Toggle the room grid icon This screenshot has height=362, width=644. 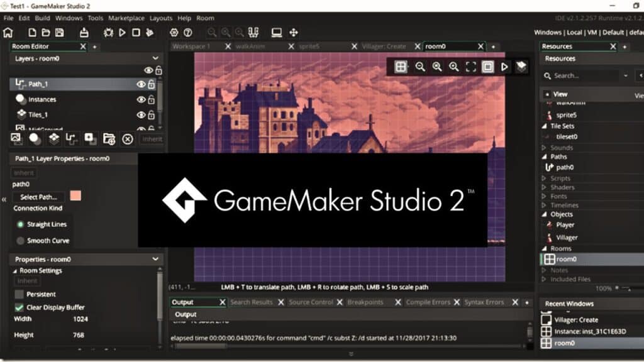click(x=401, y=67)
